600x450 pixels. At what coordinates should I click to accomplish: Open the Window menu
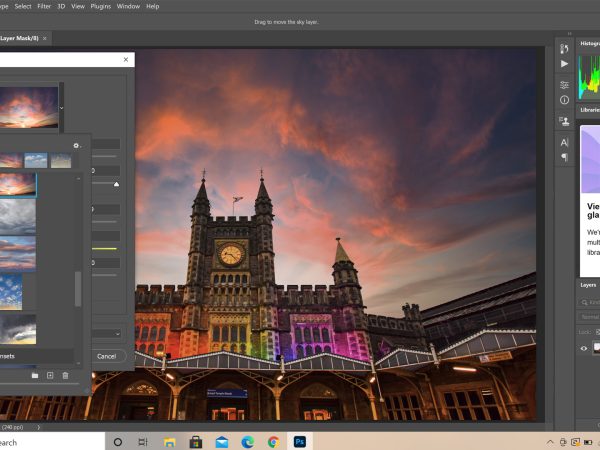click(128, 6)
